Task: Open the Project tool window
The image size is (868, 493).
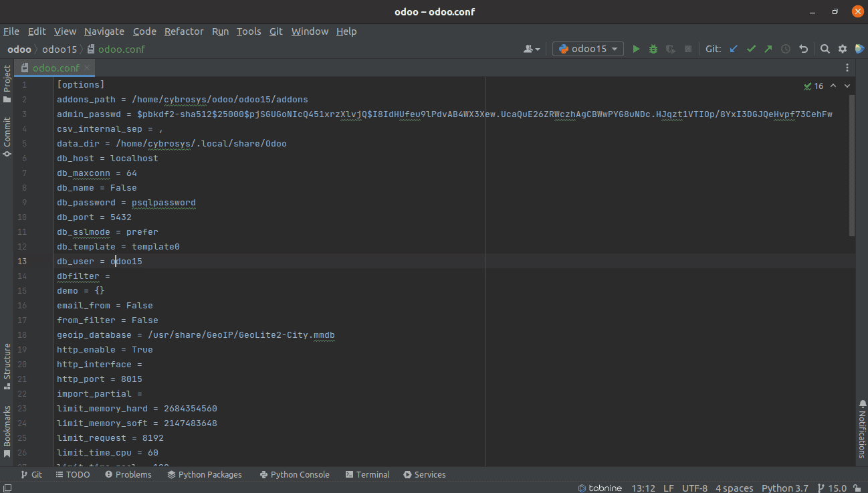Action: [7, 84]
